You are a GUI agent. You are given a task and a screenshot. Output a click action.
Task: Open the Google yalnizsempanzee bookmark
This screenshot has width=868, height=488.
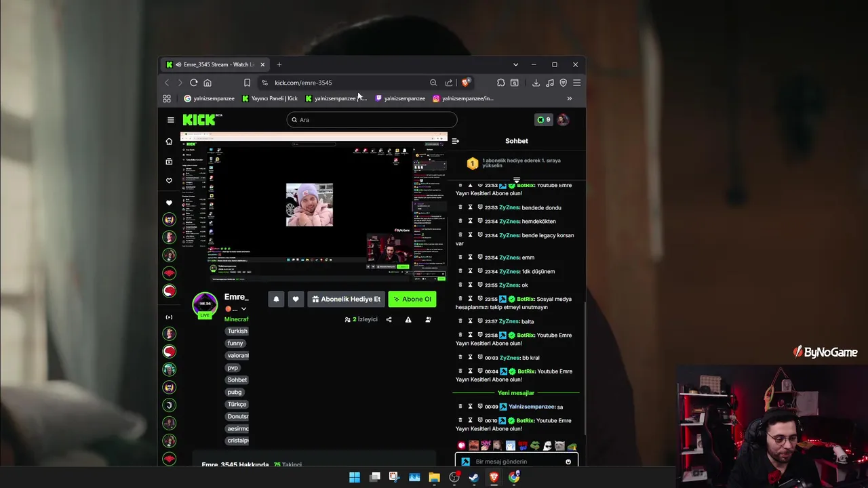(x=209, y=98)
